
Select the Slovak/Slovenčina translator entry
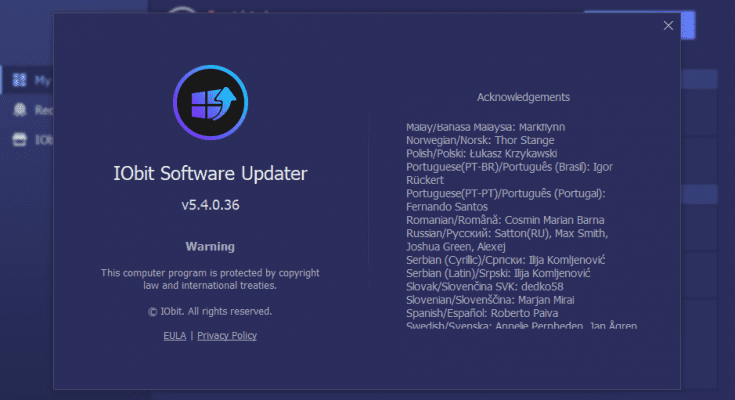coord(480,285)
